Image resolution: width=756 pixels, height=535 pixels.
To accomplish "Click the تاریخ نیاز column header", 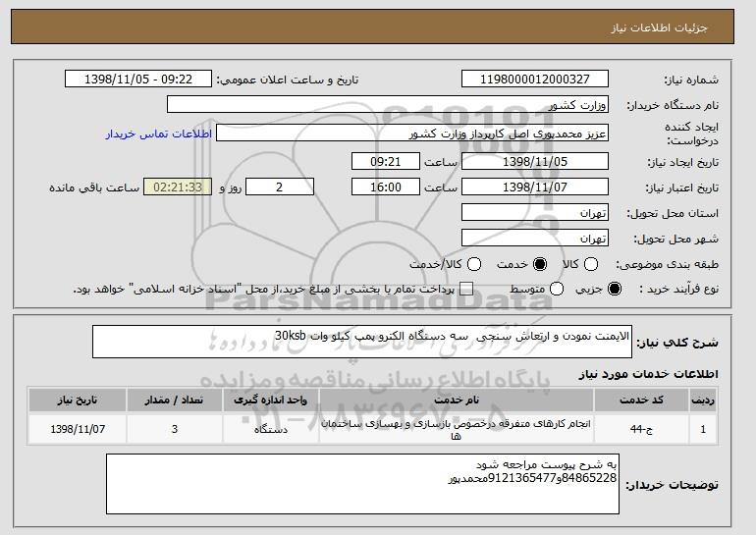I will [x=78, y=401].
